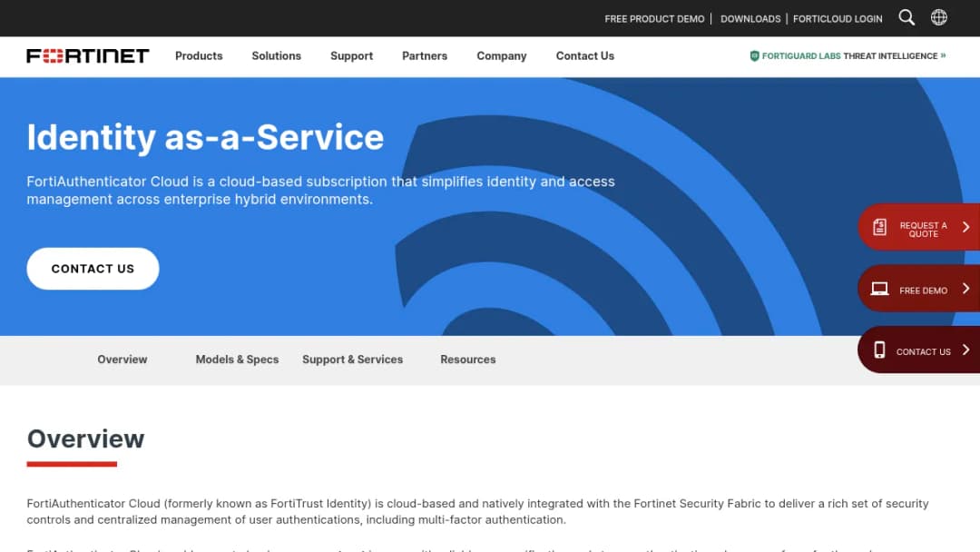The image size is (980, 552).
Task: Open the Support menu
Action: (x=351, y=55)
